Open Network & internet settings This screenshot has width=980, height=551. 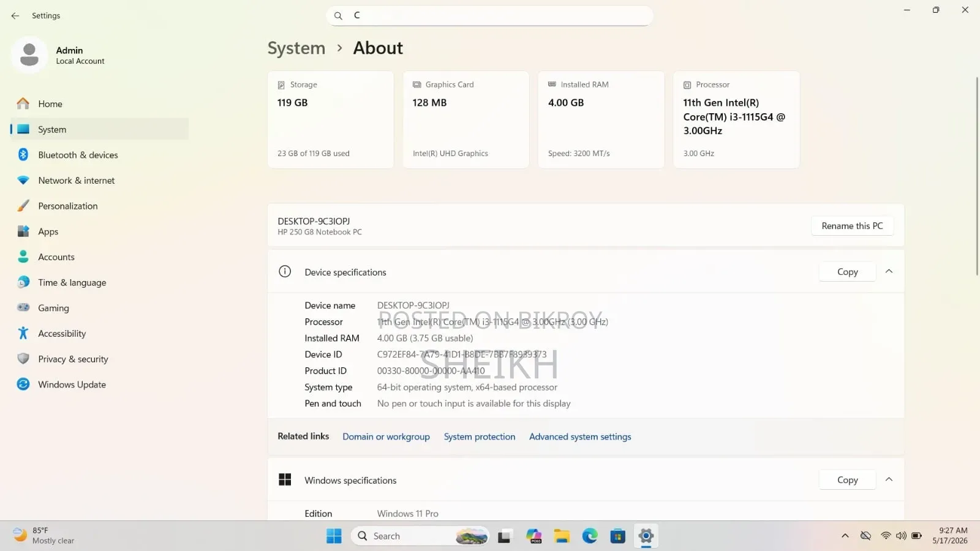tap(100, 181)
